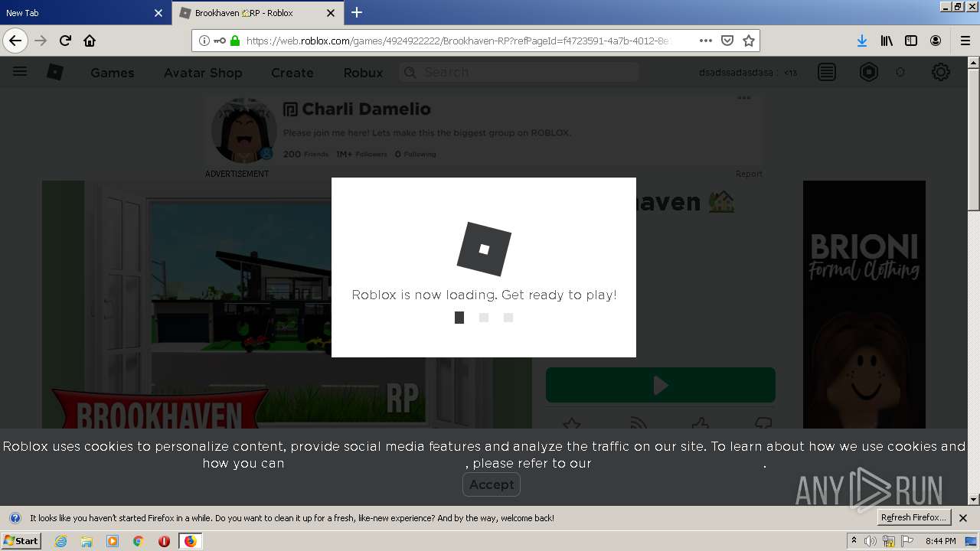The width and height of the screenshot is (980, 551).
Task: Open a new browser tab
Action: pyautogui.click(x=357, y=12)
